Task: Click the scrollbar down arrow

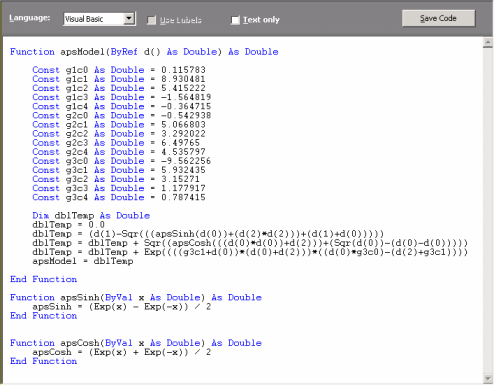Action: click(488, 379)
